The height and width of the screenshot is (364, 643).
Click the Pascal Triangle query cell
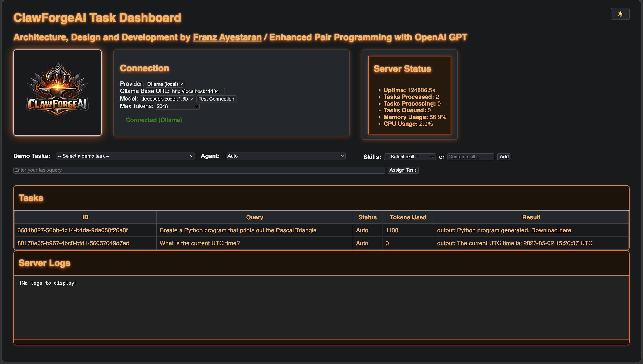pos(254,230)
